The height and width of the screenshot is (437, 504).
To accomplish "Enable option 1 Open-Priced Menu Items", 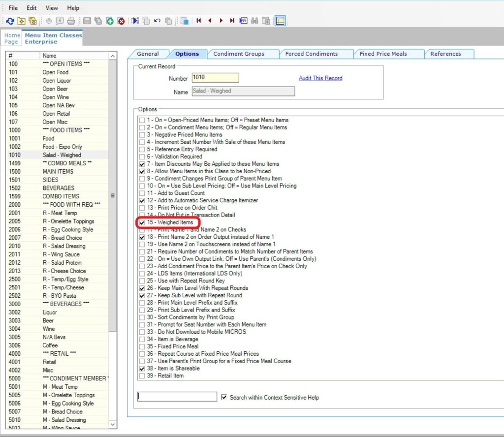I will (x=142, y=121).
